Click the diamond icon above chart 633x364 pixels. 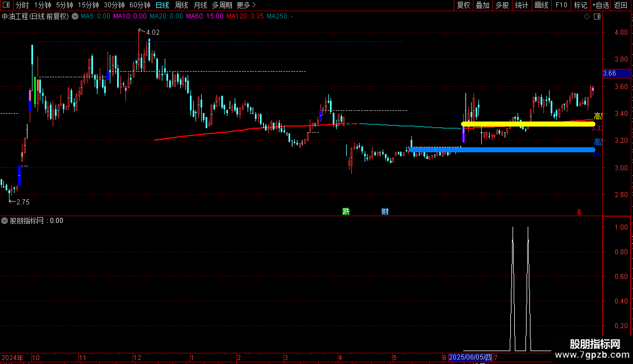click(587, 17)
